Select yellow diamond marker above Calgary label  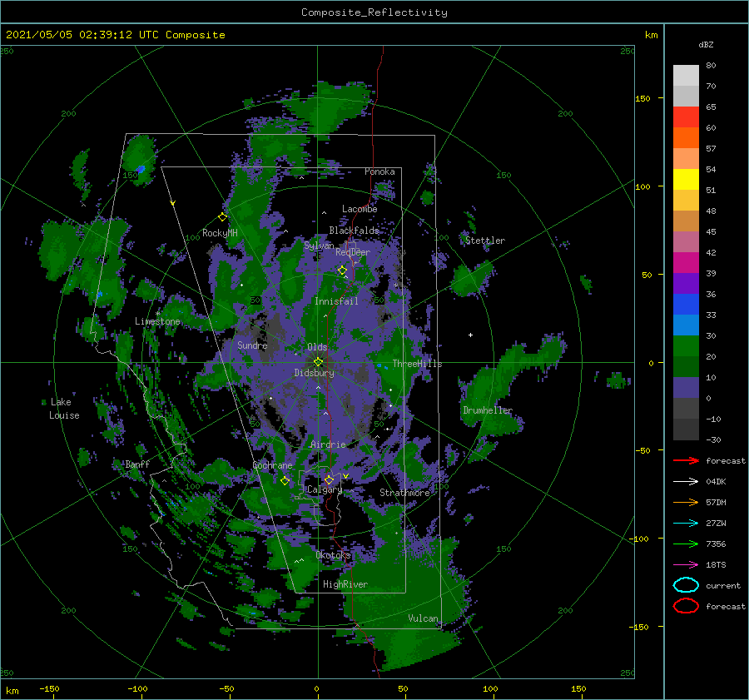(329, 479)
